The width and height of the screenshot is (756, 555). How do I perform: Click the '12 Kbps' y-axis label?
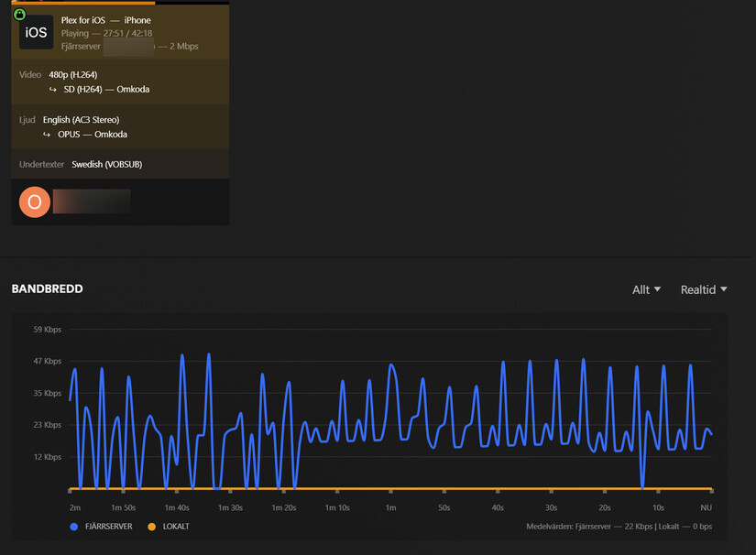(x=48, y=457)
